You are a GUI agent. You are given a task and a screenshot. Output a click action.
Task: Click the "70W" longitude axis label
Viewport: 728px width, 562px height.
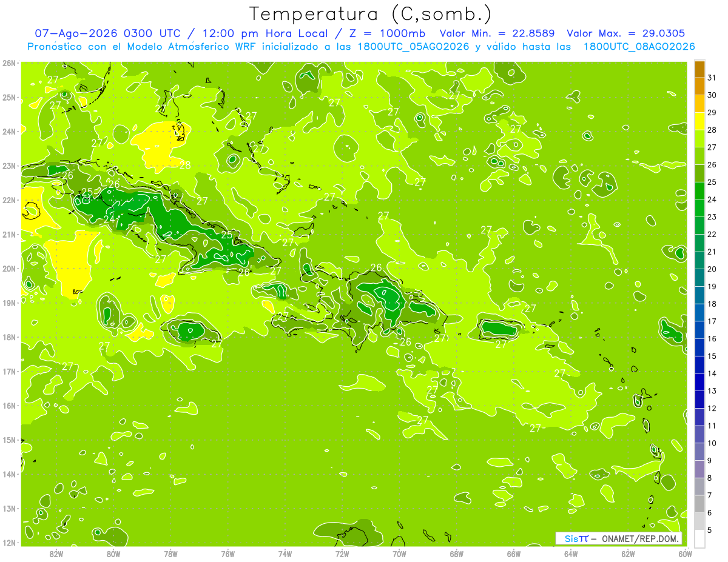pos(399,554)
